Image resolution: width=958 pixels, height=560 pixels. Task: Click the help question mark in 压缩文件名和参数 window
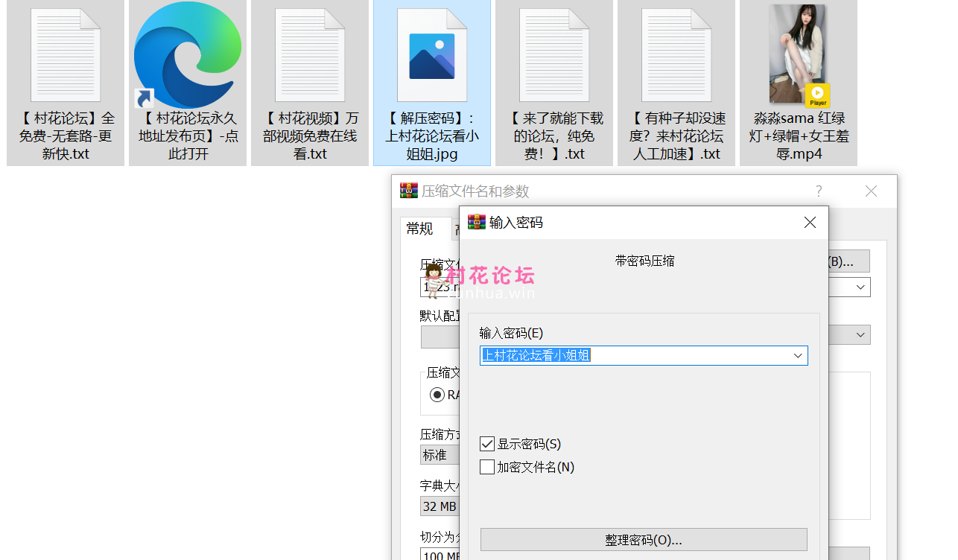tap(819, 191)
